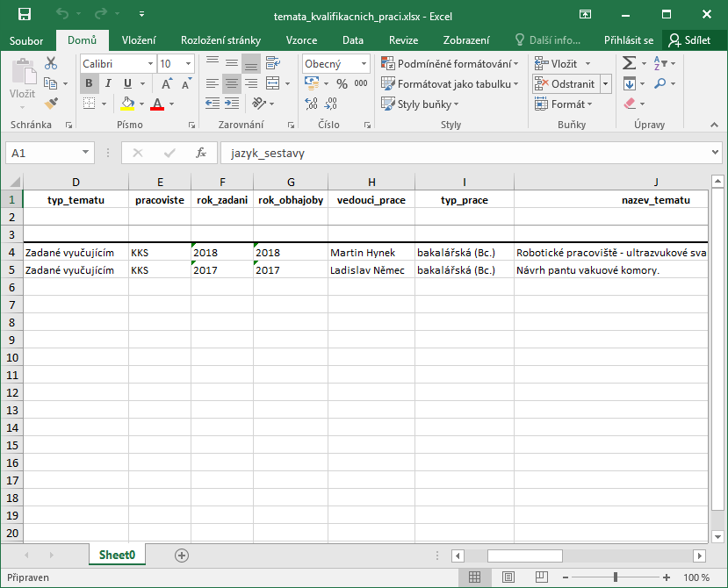Cut selection with the scissors icon

pyautogui.click(x=51, y=63)
